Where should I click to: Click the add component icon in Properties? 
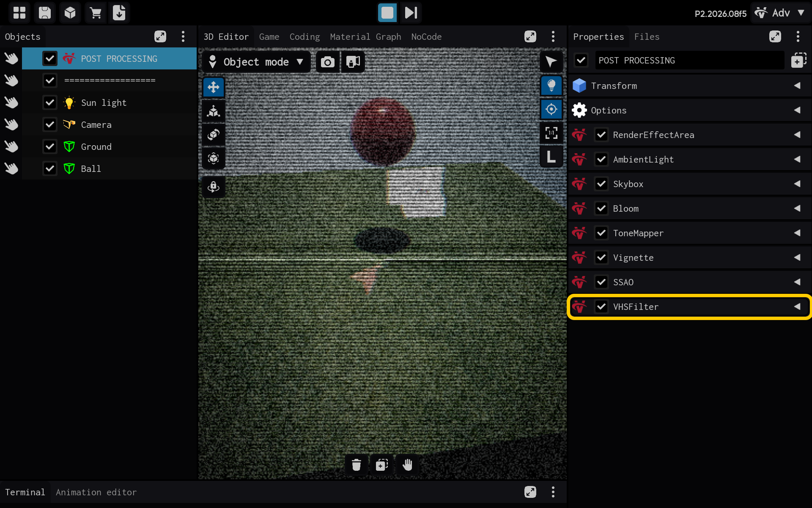coord(798,60)
